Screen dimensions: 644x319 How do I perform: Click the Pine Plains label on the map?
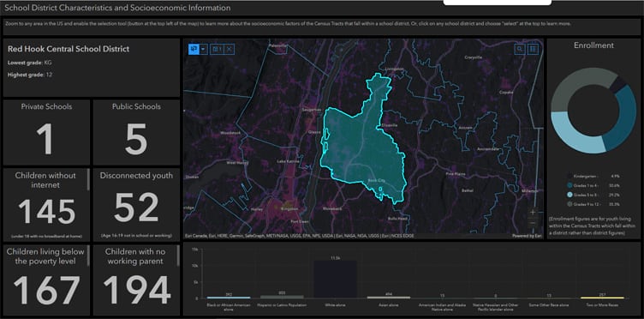click(456, 174)
